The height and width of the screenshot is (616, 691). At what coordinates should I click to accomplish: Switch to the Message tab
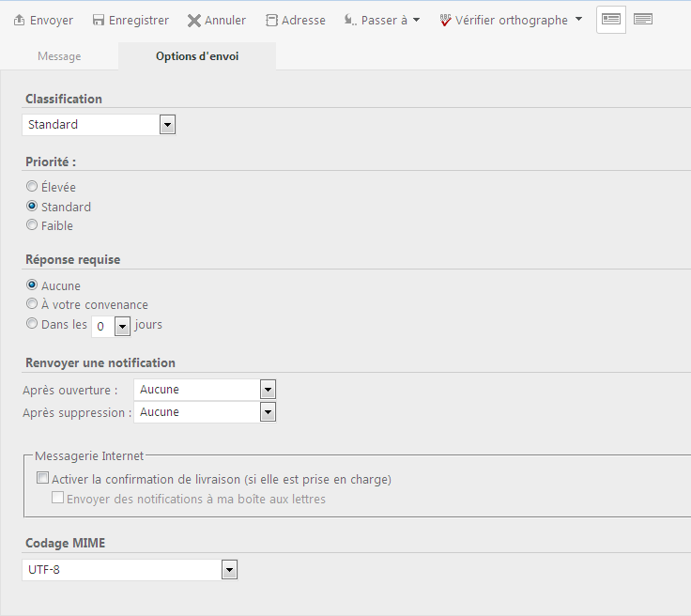pyautogui.click(x=59, y=56)
